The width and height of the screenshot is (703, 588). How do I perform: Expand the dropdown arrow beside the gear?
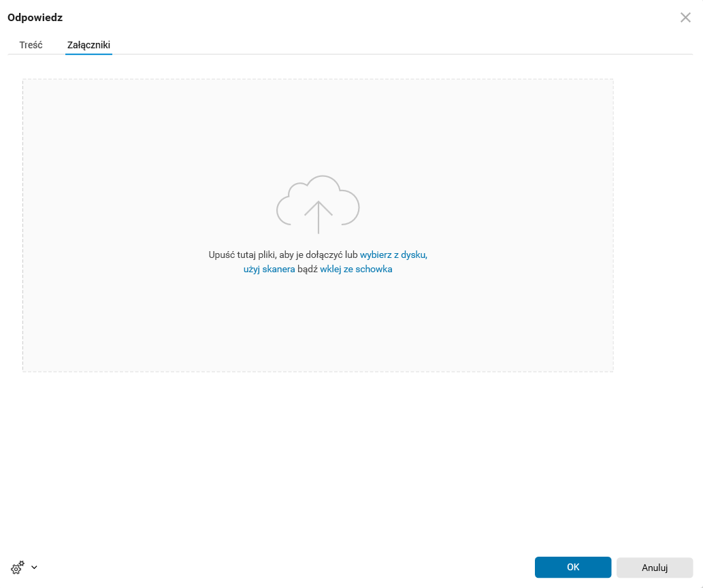pos(34,568)
